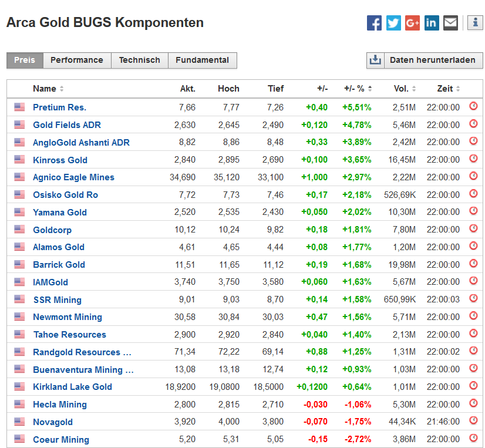Screen dimensions: 485x448
Task: Open the info icon button
Action: tap(476, 23)
